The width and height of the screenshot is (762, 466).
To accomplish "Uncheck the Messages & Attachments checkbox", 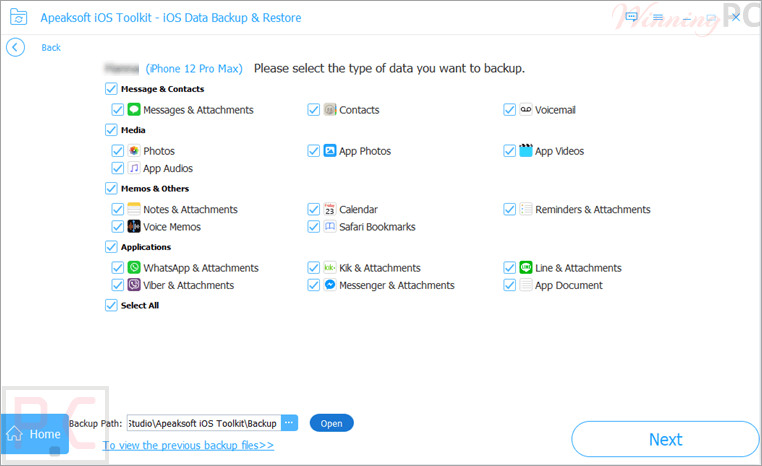I will (117, 110).
